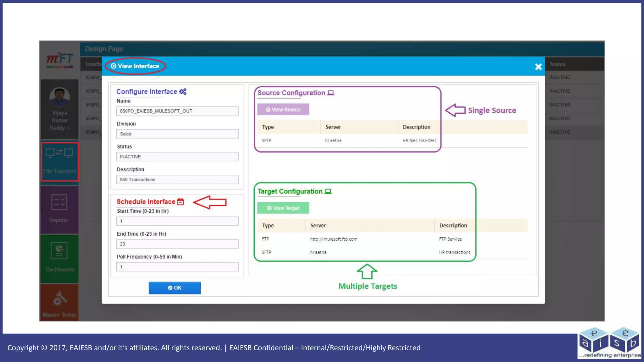Screen dimensions: 644x362
Task: Click the View Target button
Action: pos(283,208)
